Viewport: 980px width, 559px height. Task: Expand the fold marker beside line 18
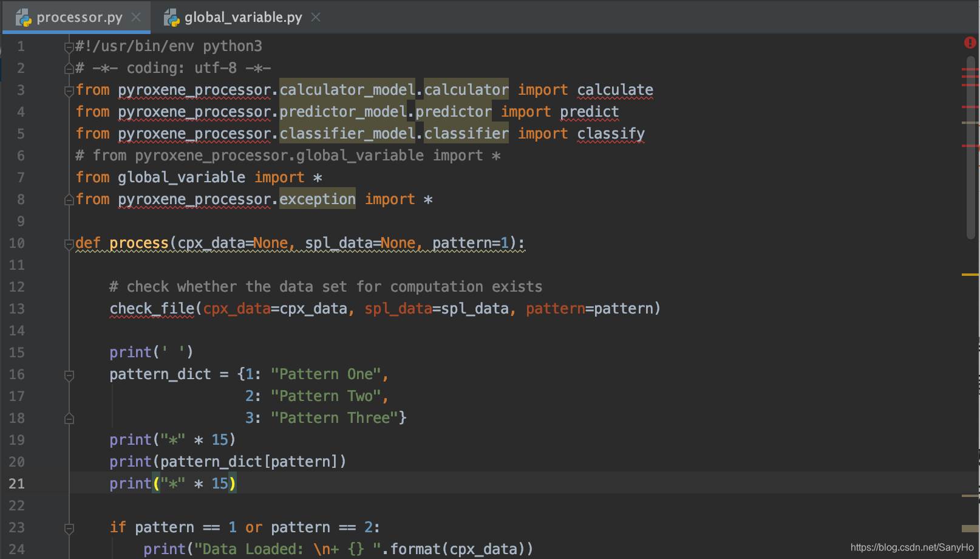pyautogui.click(x=69, y=417)
